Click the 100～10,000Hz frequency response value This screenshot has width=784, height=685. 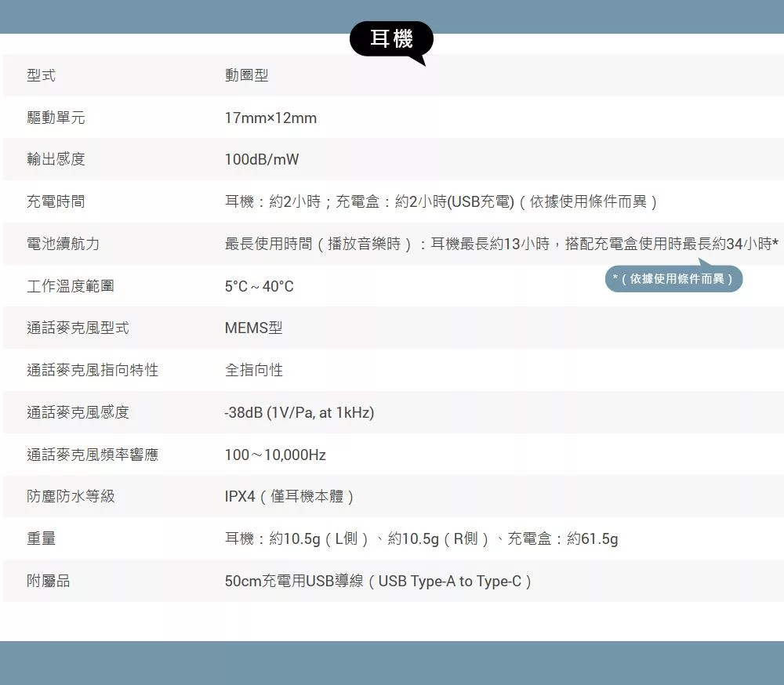tap(275, 455)
